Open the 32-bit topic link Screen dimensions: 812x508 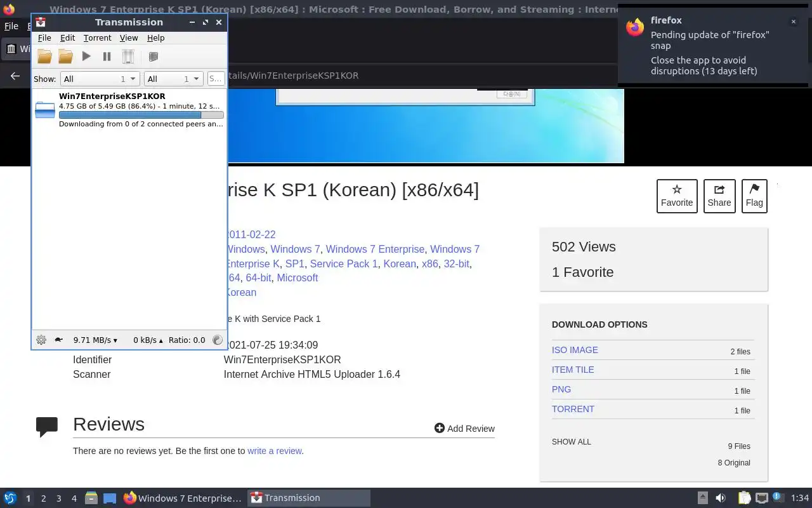click(x=456, y=264)
